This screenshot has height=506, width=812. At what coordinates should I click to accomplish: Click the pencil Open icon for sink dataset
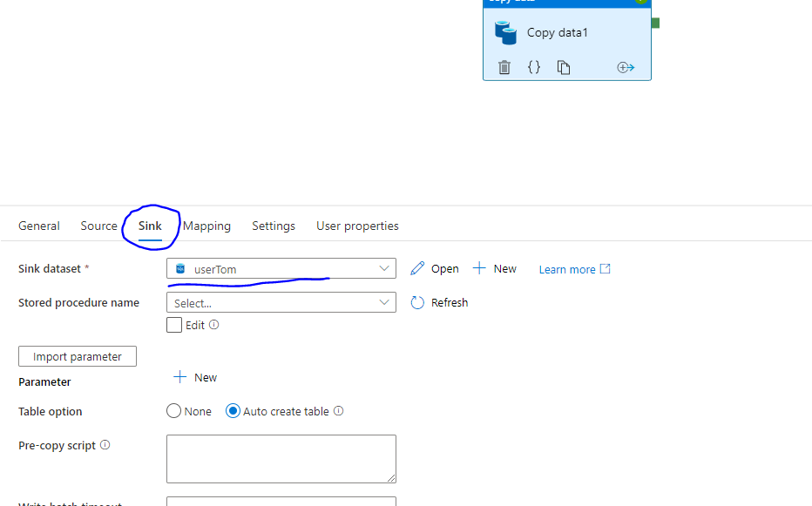[417, 268]
